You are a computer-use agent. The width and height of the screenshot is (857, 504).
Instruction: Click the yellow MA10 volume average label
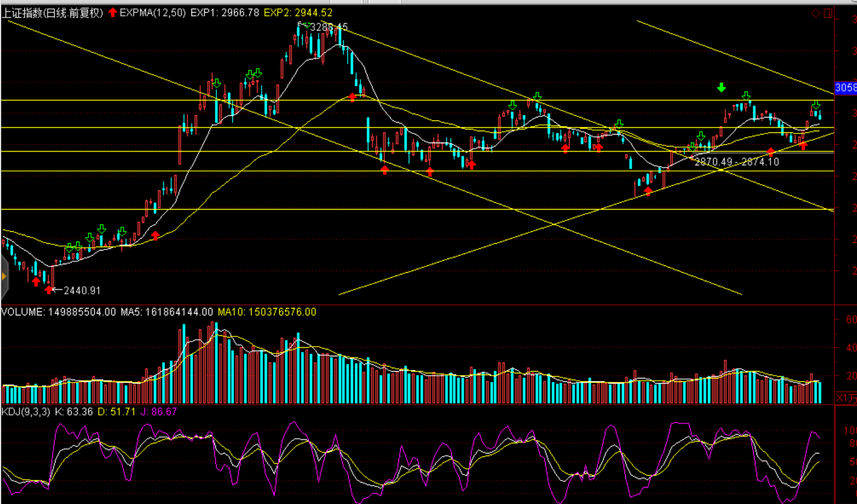pyautogui.click(x=267, y=312)
